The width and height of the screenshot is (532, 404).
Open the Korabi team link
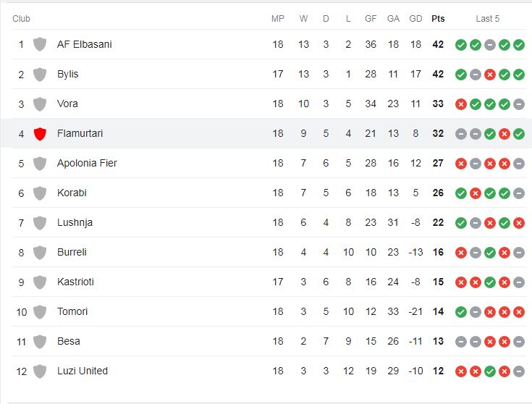tap(72, 193)
